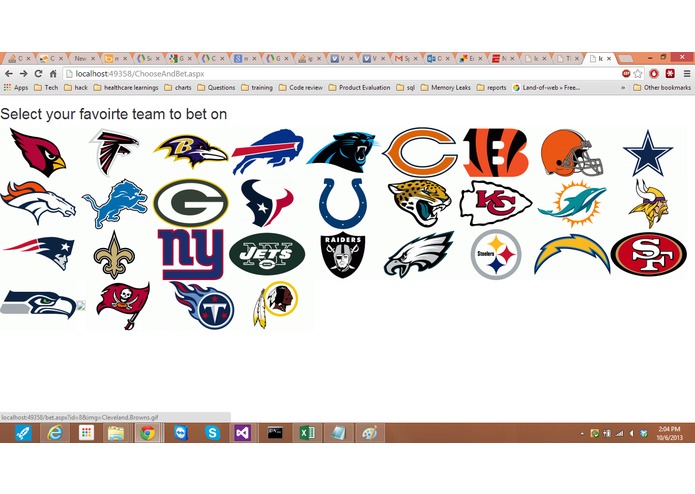Image resolution: width=695 pixels, height=494 pixels.
Task: Switch to the Gmail tab
Action: pyautogui.click(x=406, y=58)
